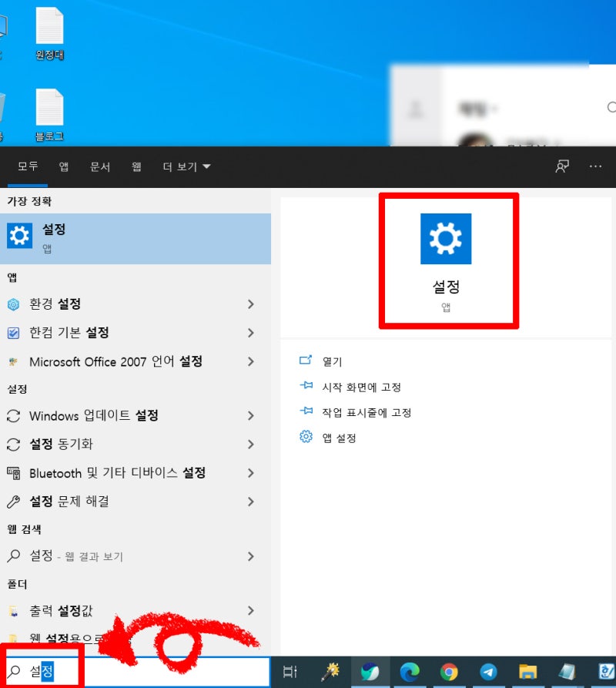Open the 설정 app best match result
The height and width of the screenshot is (688, 616).
click(x=135, y=239)
